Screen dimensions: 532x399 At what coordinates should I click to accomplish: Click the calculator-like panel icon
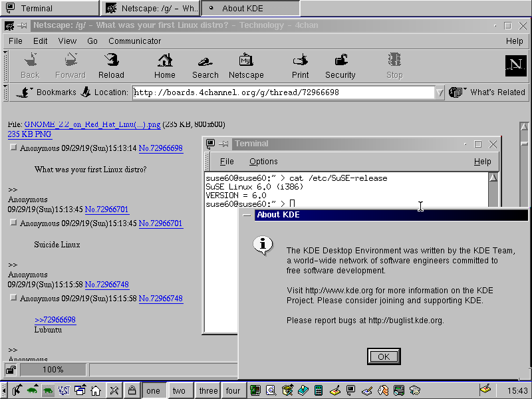coord(319,390)
